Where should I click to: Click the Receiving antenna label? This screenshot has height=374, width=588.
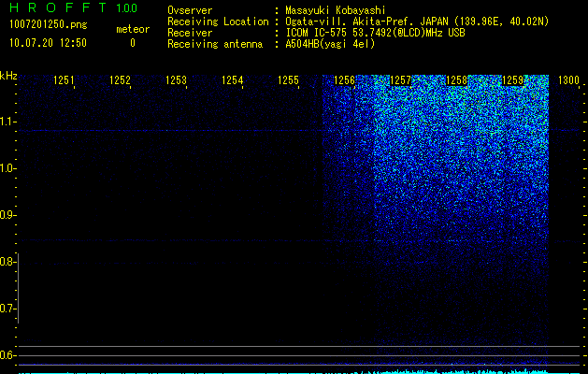click(215, 44)
